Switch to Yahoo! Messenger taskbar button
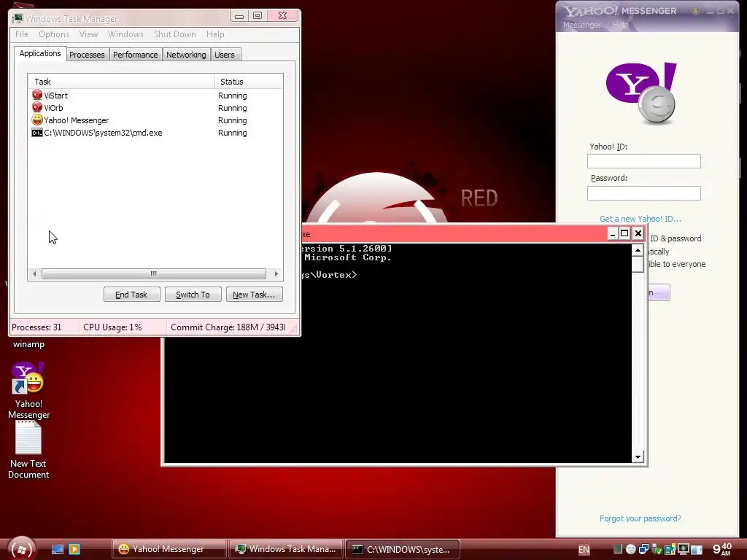This screenshot has width=747, height=560. click(169, 549)
